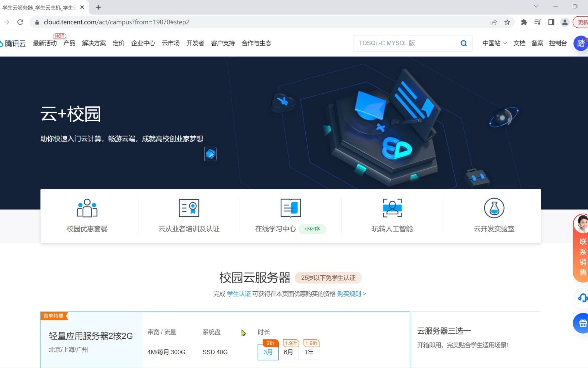
Task: Open the tab search chevron
Action: pyautogui.click(x=536, y=6)
